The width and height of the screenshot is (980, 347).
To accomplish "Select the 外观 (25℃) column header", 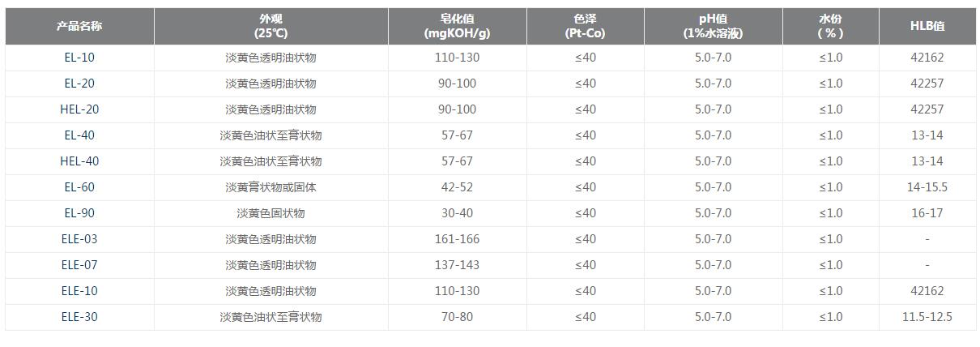I will (271, 26).
